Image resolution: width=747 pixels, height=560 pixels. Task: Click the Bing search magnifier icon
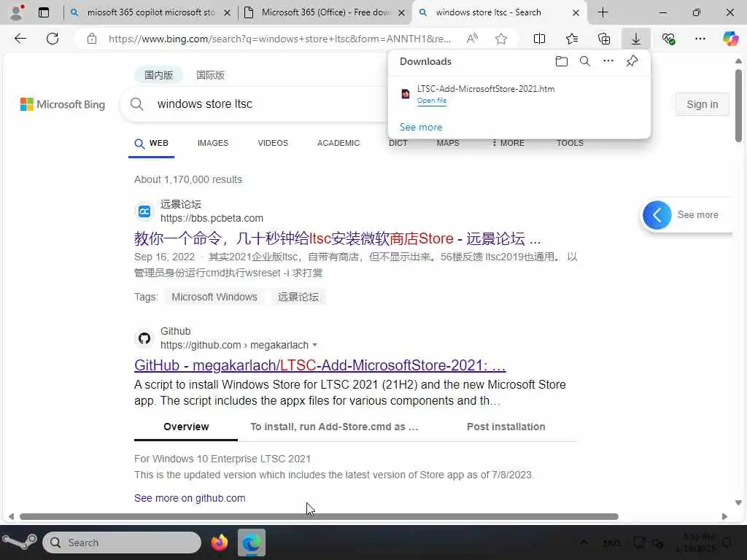[136, 104]
